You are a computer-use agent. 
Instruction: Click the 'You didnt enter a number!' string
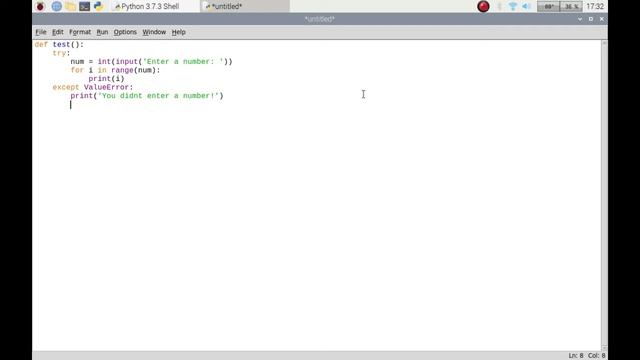158,96
